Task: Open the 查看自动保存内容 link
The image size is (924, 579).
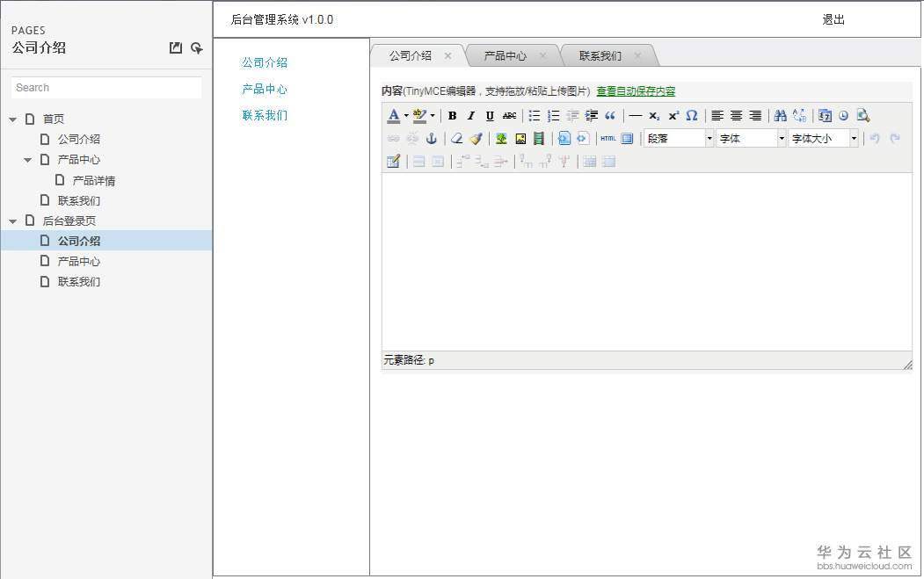Action: [636, 91]
